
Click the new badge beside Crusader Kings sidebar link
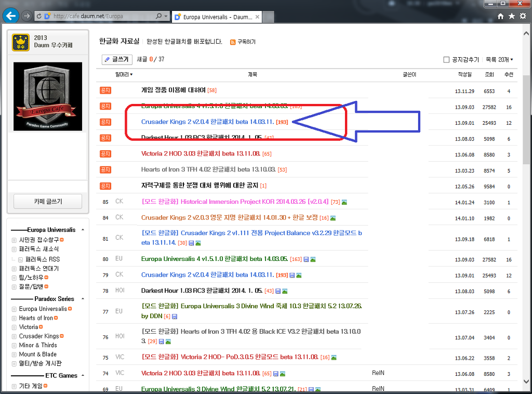tap(62, 336)
